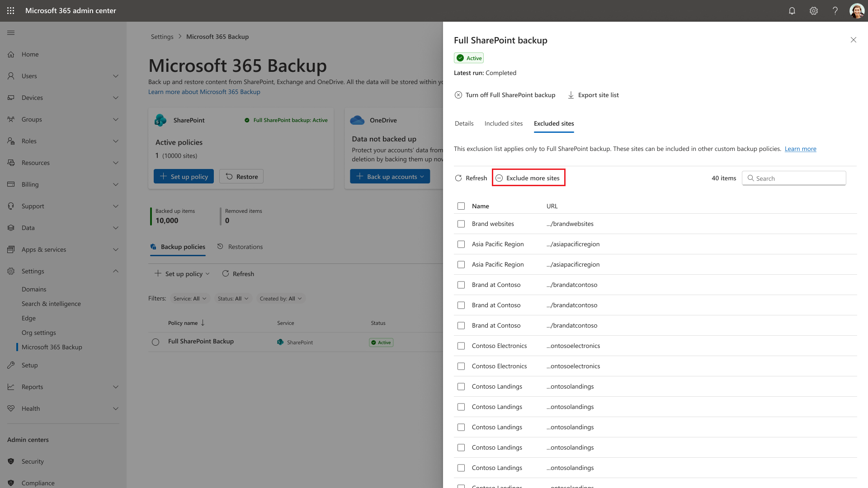
Task: Click the Refresh icon under Backup policies
Action: tap(226, 273)
